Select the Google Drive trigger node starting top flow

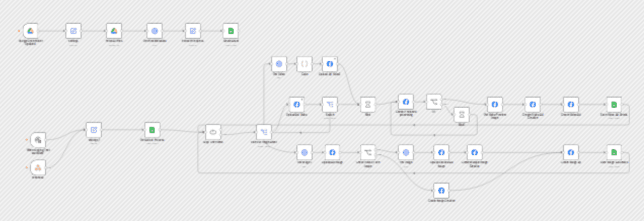[30, 31]
